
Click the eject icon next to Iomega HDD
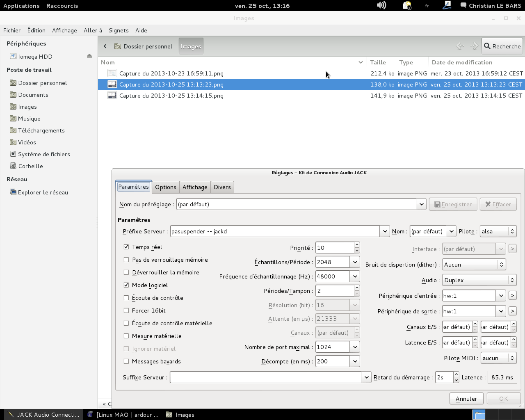89,56
